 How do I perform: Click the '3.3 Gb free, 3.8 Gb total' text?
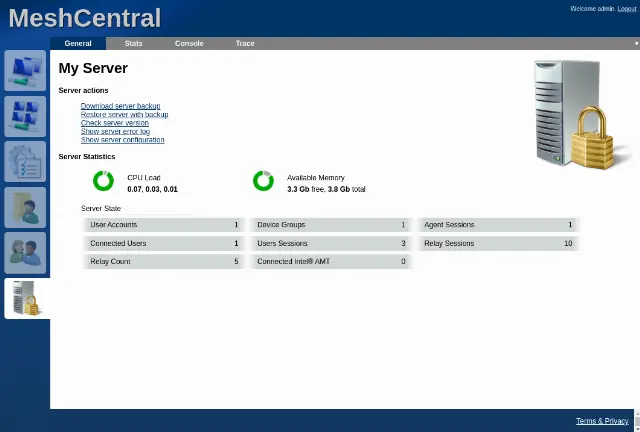point(326,189)
